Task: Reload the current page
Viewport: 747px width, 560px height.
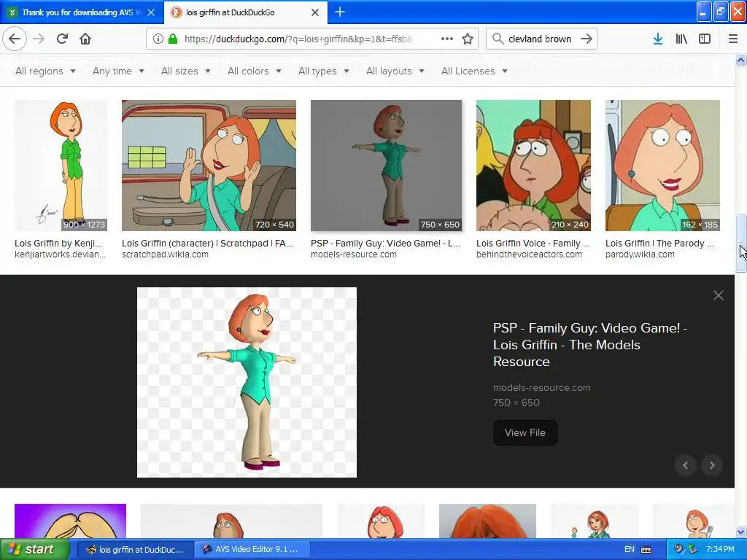Action: point(62,39)
